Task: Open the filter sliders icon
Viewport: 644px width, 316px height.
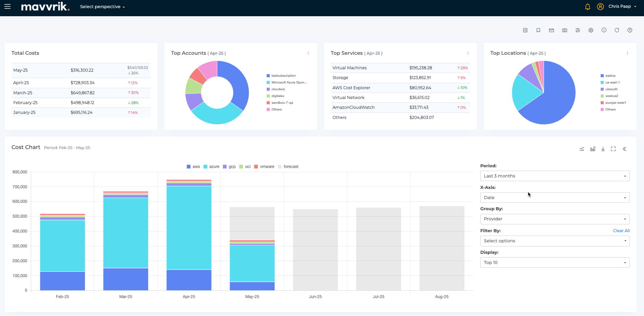Action: tap(578, 30)
